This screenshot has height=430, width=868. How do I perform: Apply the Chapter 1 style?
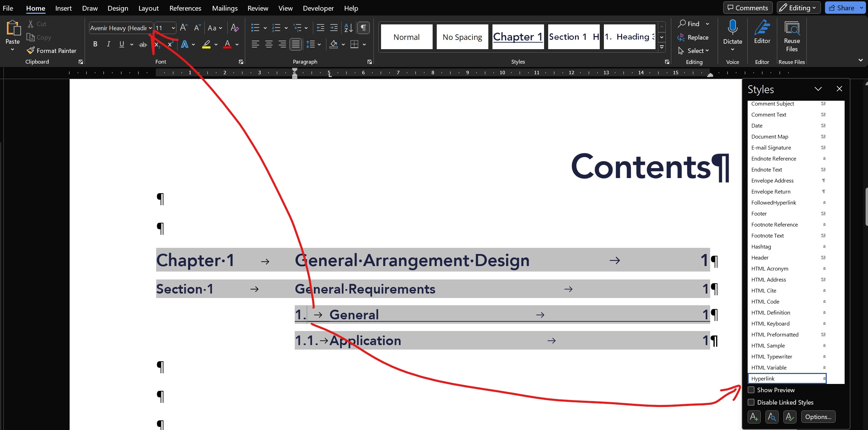(518, 36)
